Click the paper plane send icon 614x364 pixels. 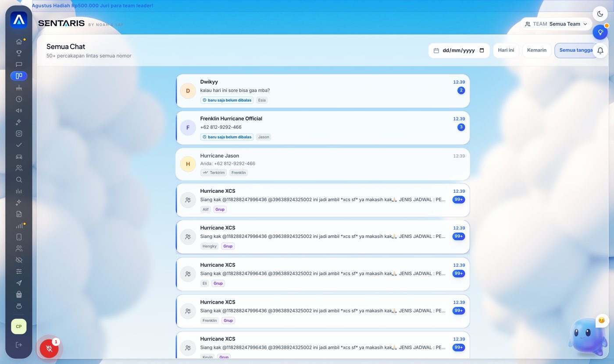(x=19, y=283)
